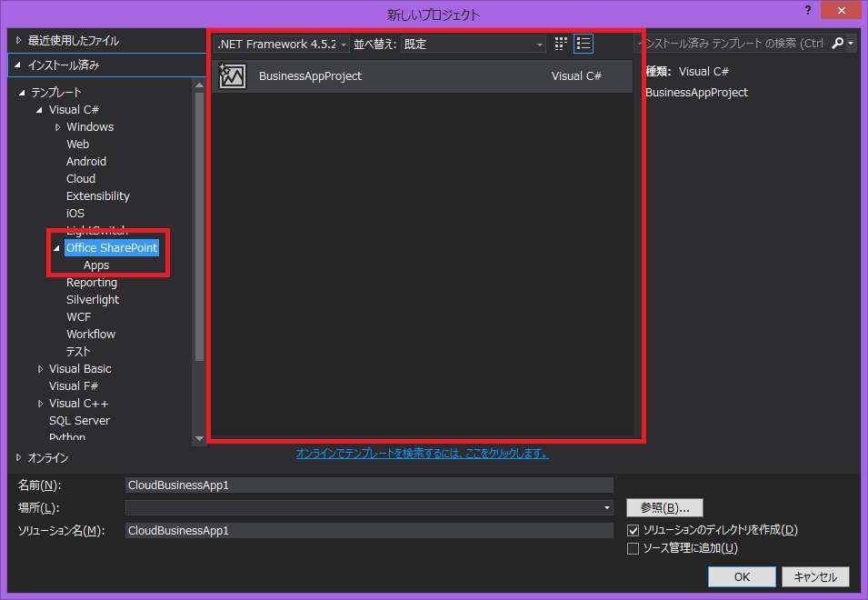This screenshot has width=868, height=600.
Task: Select the Web template category
Action: (77, 144)
